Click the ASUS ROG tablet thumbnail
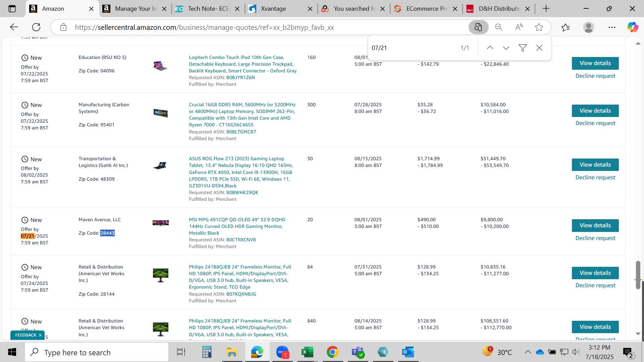The image size is (644, 362). (160, 166)
